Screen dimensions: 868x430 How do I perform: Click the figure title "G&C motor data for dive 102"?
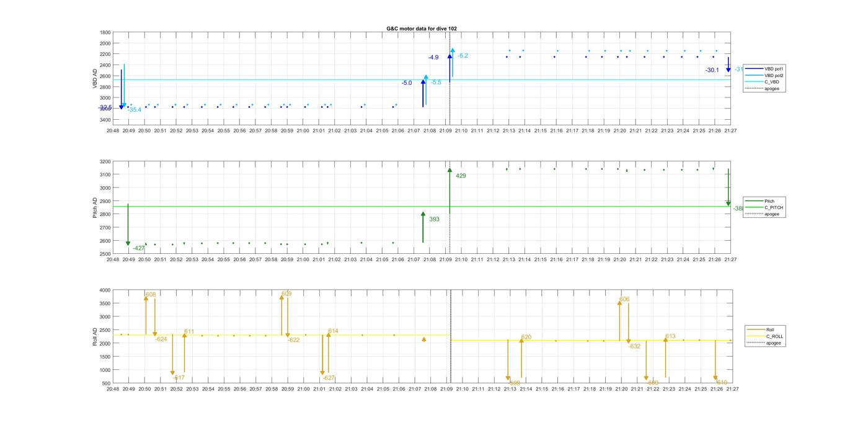tap(422, 29)
